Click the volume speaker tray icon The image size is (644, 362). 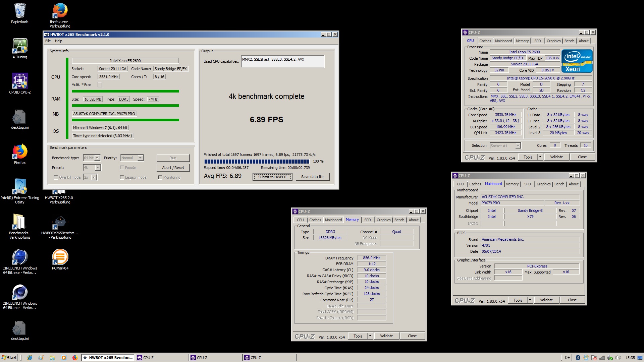618,358
